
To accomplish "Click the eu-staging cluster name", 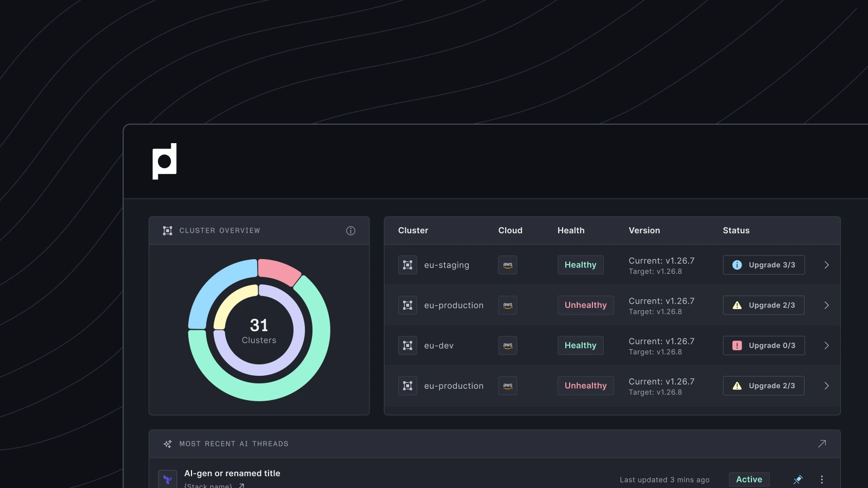I will pos(446,265).
